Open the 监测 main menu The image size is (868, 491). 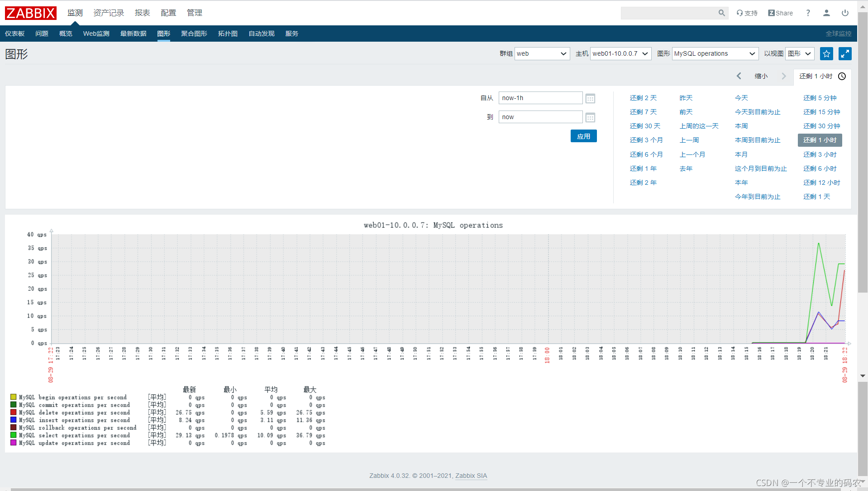(75, 13)
